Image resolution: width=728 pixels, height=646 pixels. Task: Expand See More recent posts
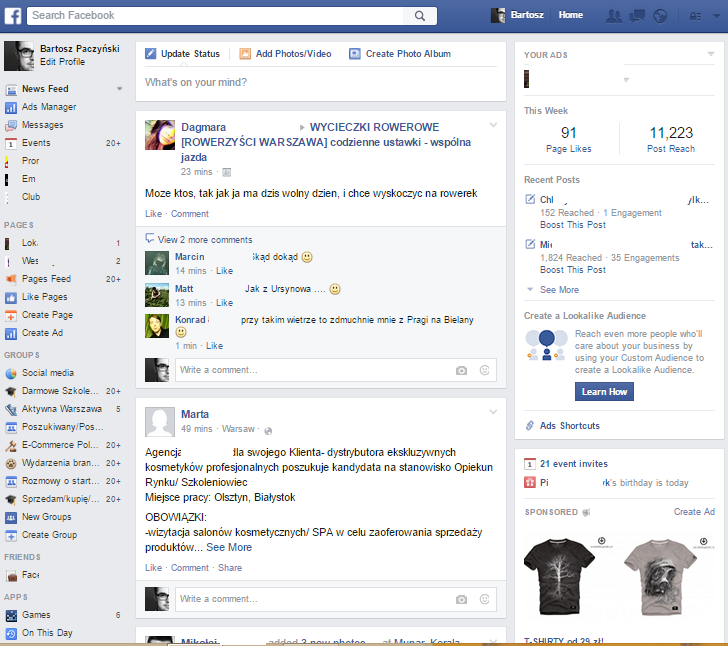point(559,290)
